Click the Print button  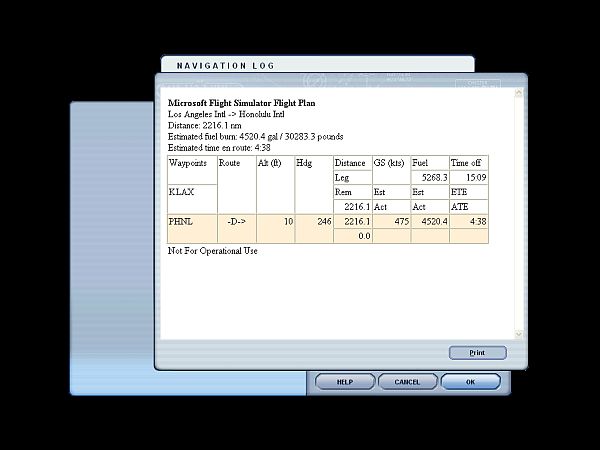point(477,353)
